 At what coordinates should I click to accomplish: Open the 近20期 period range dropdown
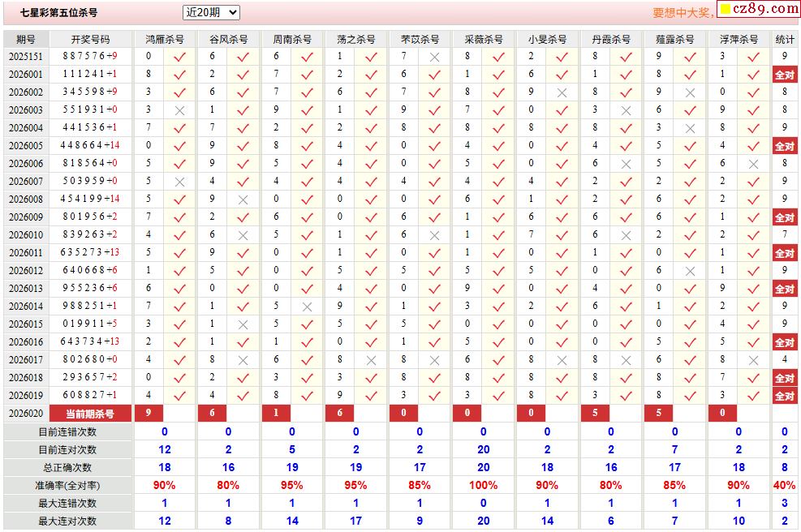click(210, 12)
